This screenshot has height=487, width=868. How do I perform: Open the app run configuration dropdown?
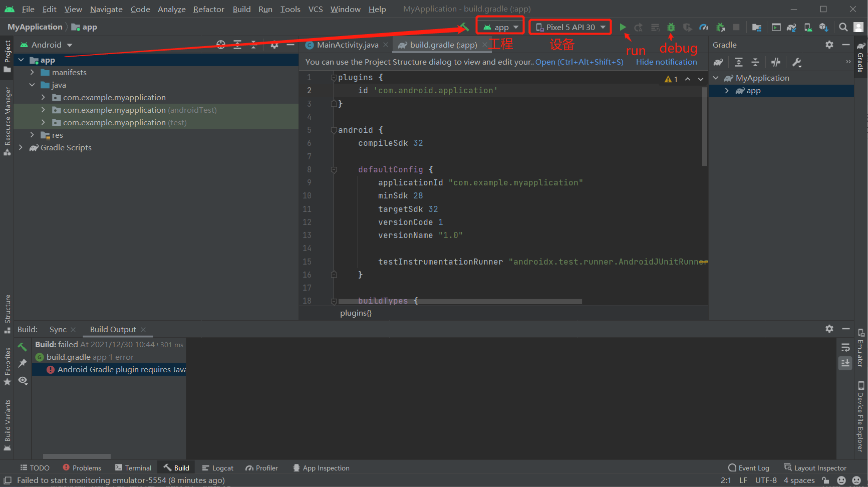pos(500,27)
